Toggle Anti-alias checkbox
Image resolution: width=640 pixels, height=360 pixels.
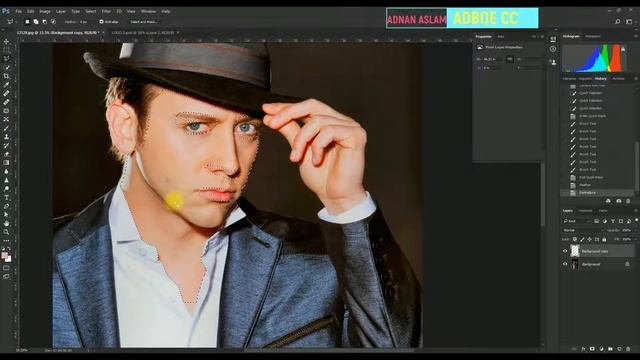(x=101, y=22)
